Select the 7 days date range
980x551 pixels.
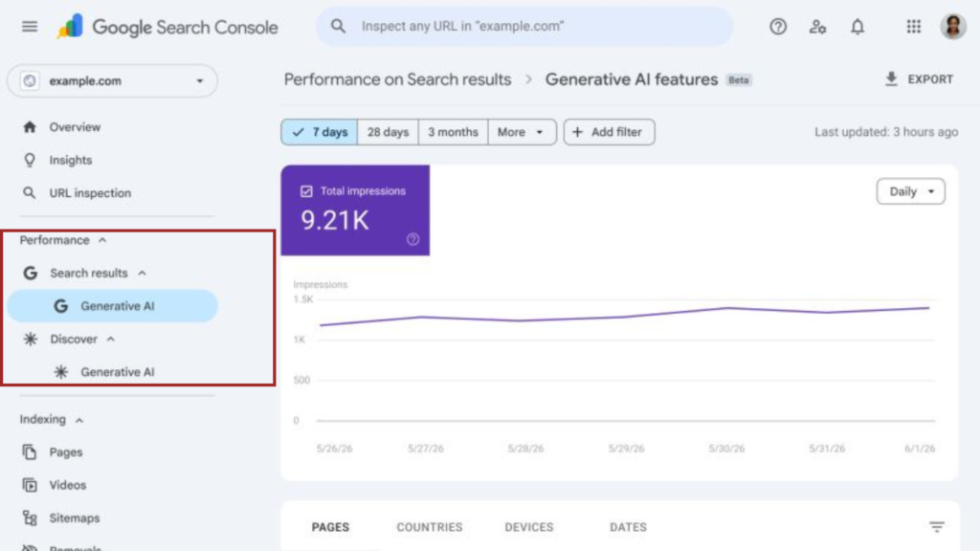click(x=320, y=132)
